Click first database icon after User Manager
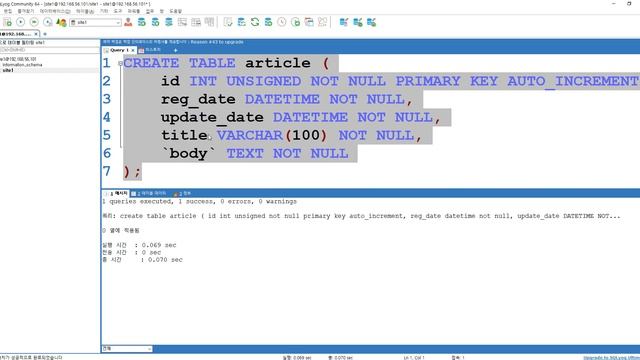 (x=142, y=22)
